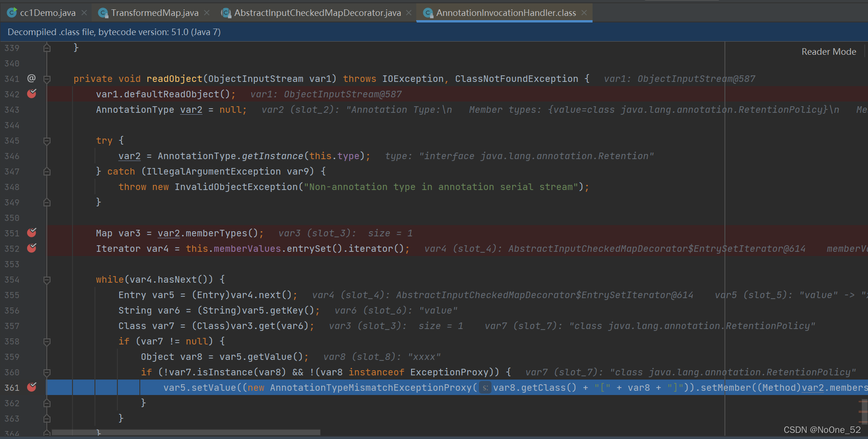This screenshot has height=439, width=868.
Task: Switch to the TransformedMap.java tab
Action: (x=155, y=13)
